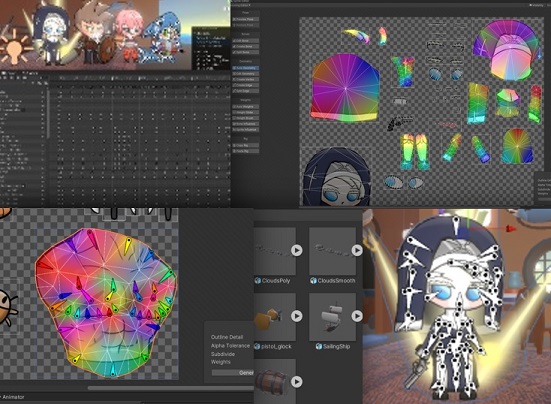Image resolution: width=551 pixels, height=404 pixels.
Task: Click the vertical scrollbar of the animation property list
Action: click(48, 114)
